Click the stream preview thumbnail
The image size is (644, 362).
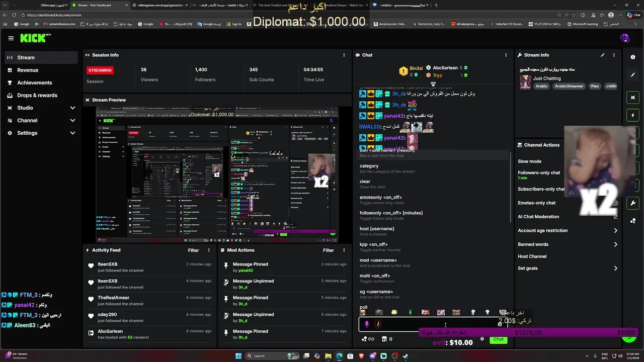(x=217, y=174)
